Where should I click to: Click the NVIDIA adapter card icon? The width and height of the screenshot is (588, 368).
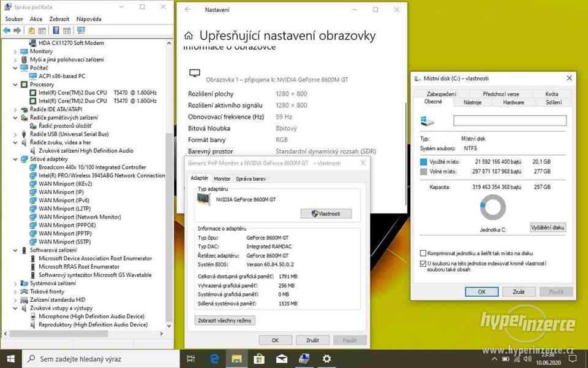tap(204, 199)
